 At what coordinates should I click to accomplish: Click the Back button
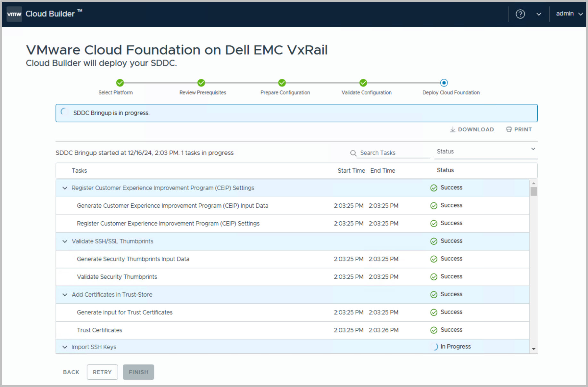pyautogui.click(x=71, y=372)
